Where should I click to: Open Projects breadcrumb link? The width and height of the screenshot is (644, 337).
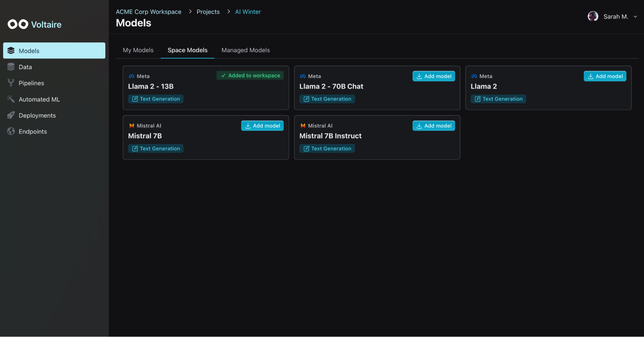(208, 12)
